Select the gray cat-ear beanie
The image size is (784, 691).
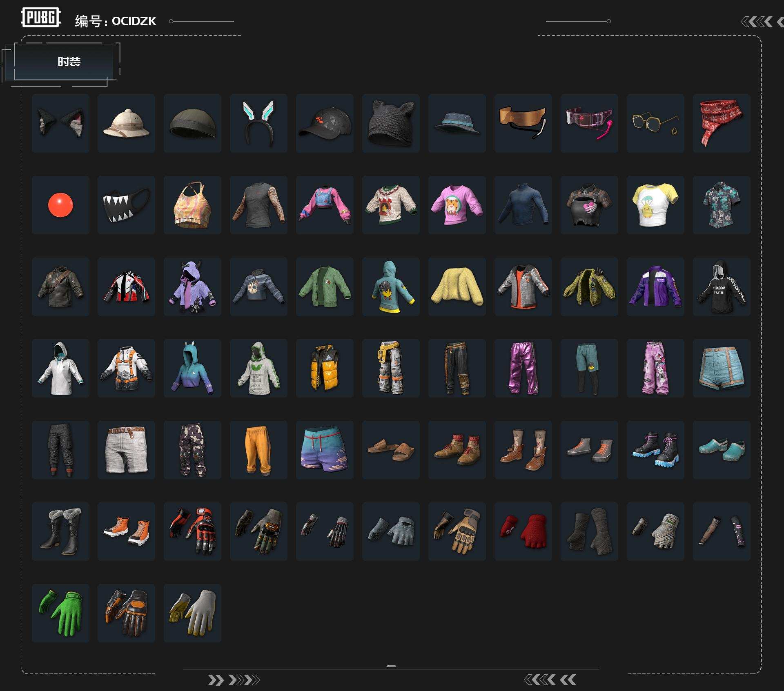391,124
